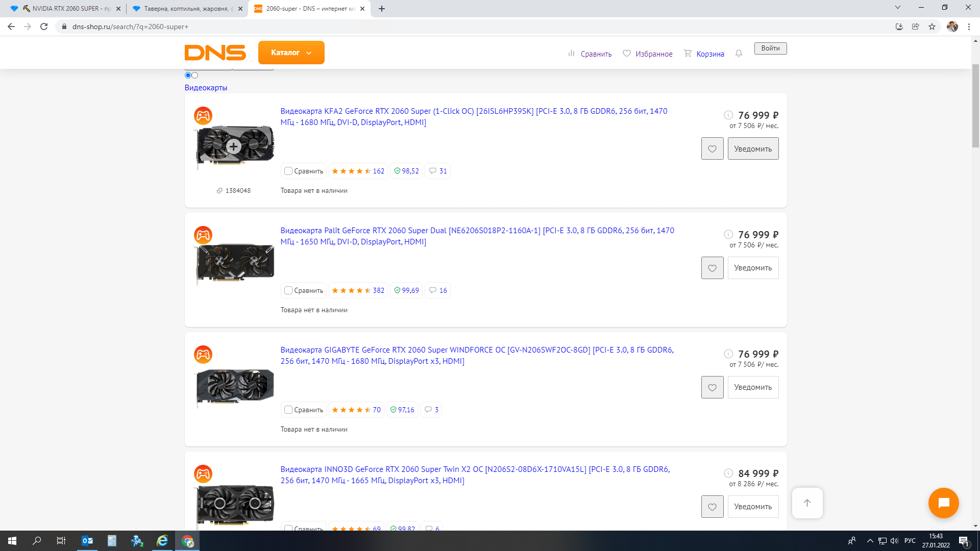Click the scroll-to-top arrow button
980x551 pixels.
807,503
